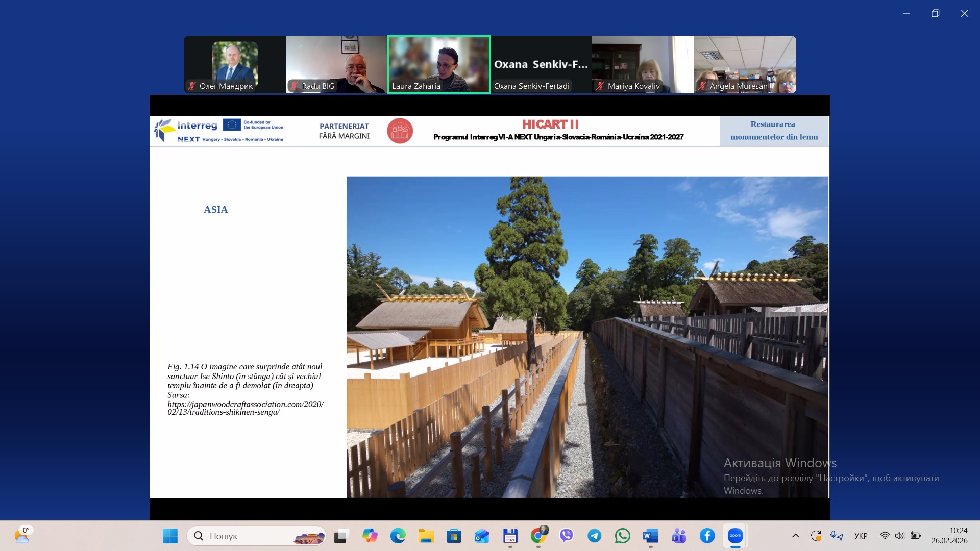Image resolution: width=980 pixels, height=551 pixels.
Task: Expand hidden system tray icons chevron
Action: tap(795, 536)
